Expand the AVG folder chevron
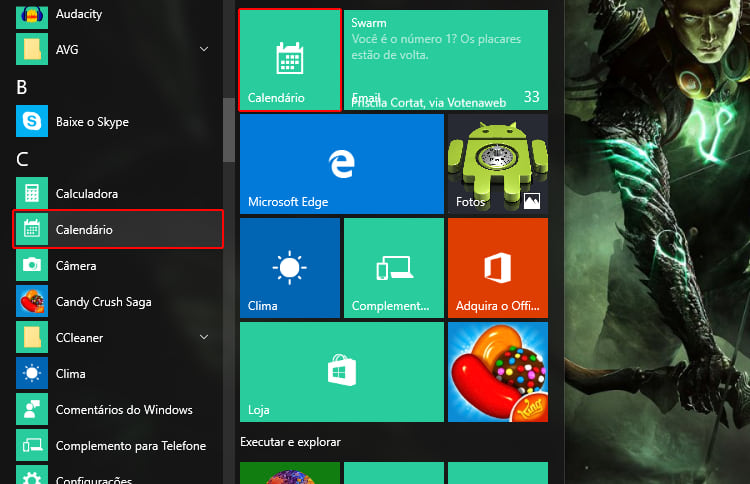Viewport: 750px width, 484px height. point(204,49)
